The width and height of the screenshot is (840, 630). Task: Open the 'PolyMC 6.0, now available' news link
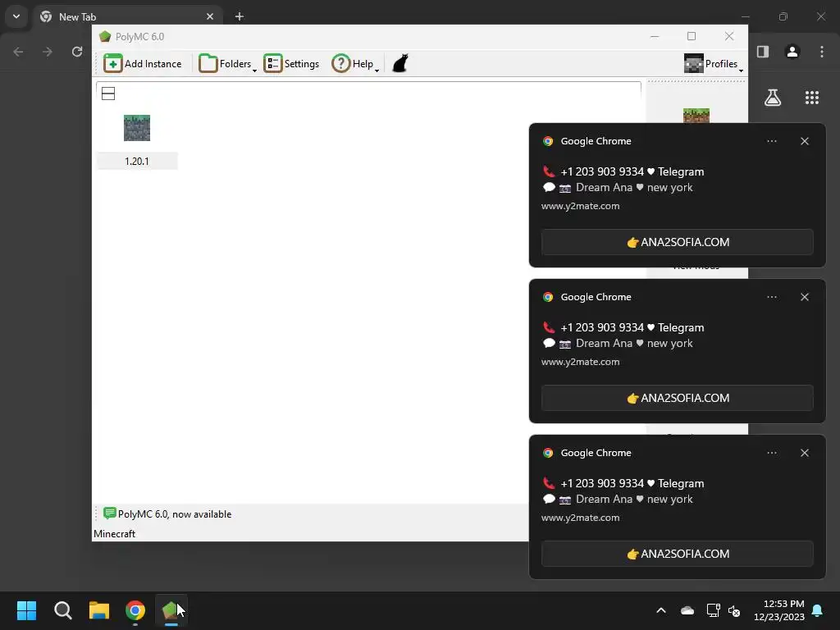coord(175,514)
